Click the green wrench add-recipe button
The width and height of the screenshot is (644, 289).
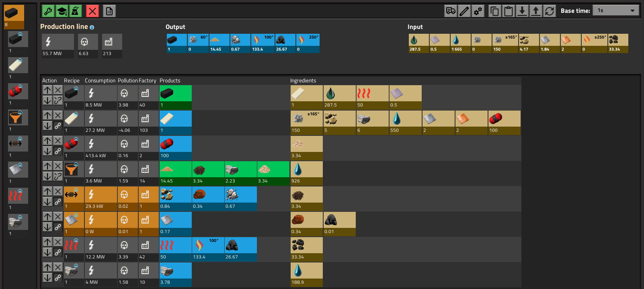click(48, 11)
